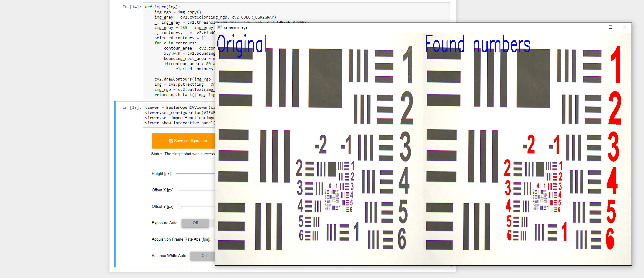Click the In [15]: cell prompt
Viewport: 644px width, 278px height.
pos(132,108)
